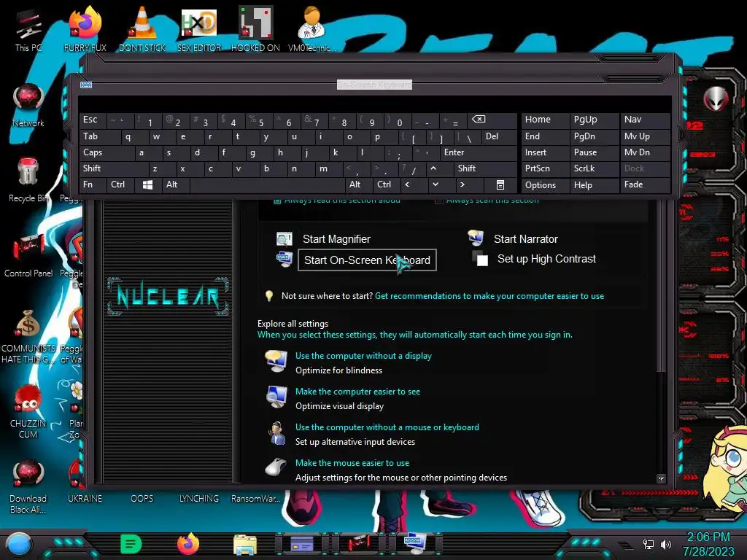Open 'Make the computer easier to see' link
This screenshot has width=747, height=560.
(357, 392)
